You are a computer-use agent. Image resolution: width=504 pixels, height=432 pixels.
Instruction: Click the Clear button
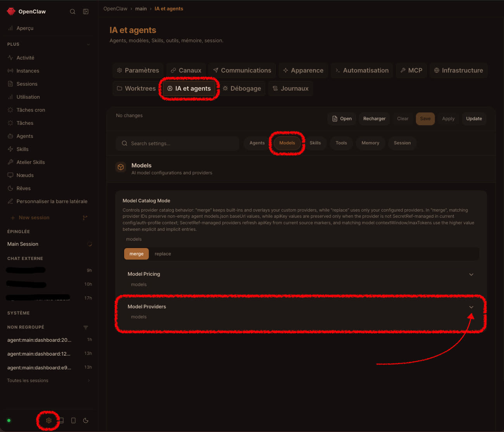tap(403, 119)
